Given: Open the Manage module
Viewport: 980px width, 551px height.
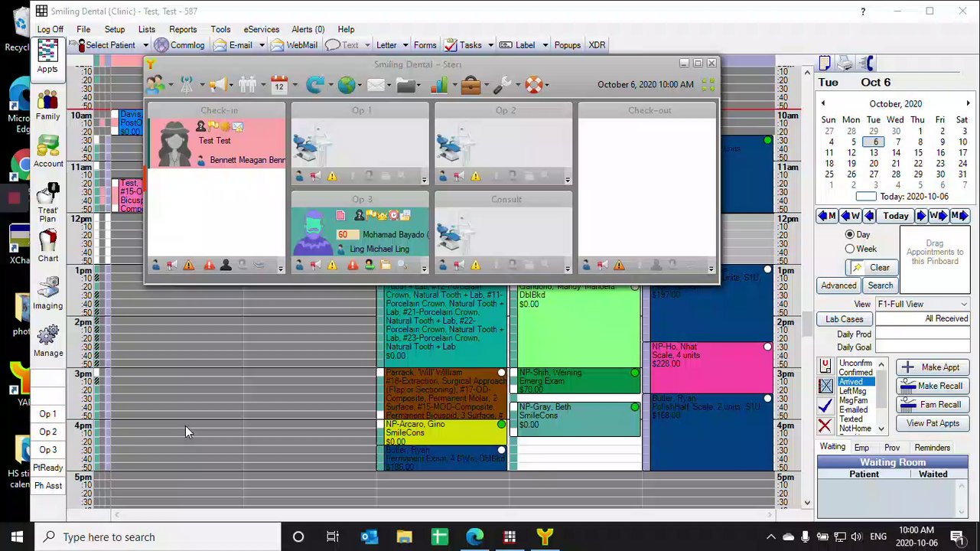Looking at the screenshot, I should tap(47, 341).
